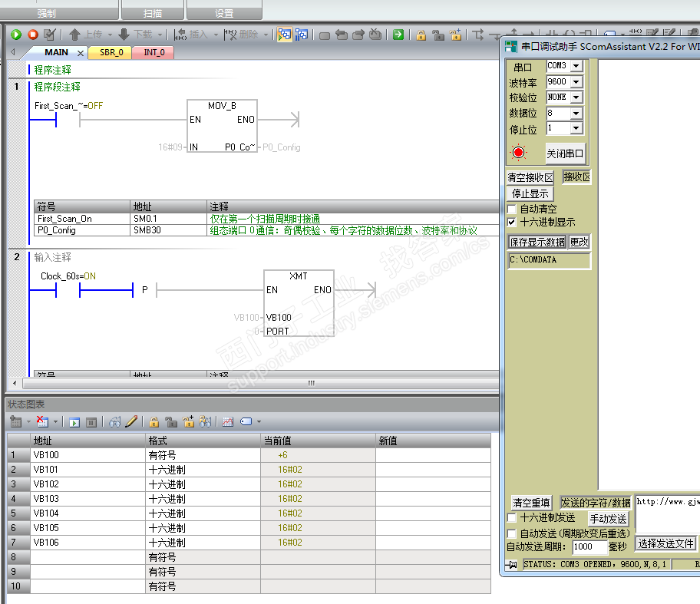
Task: Switch to the SBR_0 tab
Action: click(x=111, y=53)
